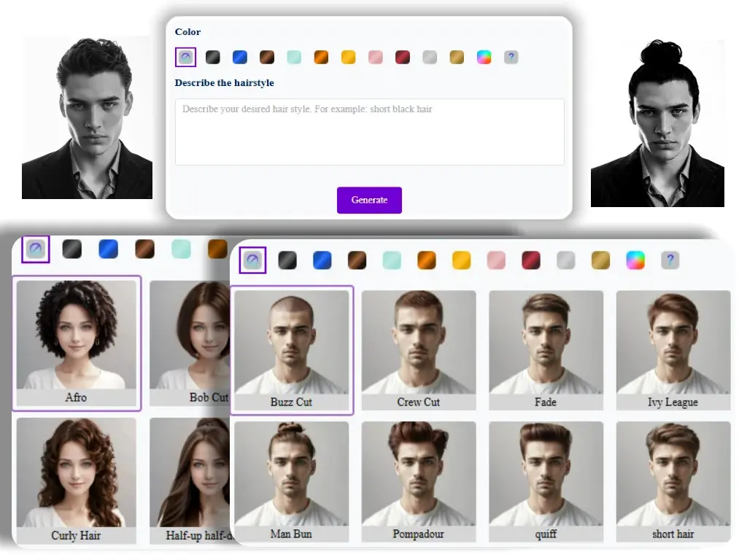Image resolution: width=747 pixels, height=560 pixels.
Task: Select the gray color option
Action: (430, 57)
